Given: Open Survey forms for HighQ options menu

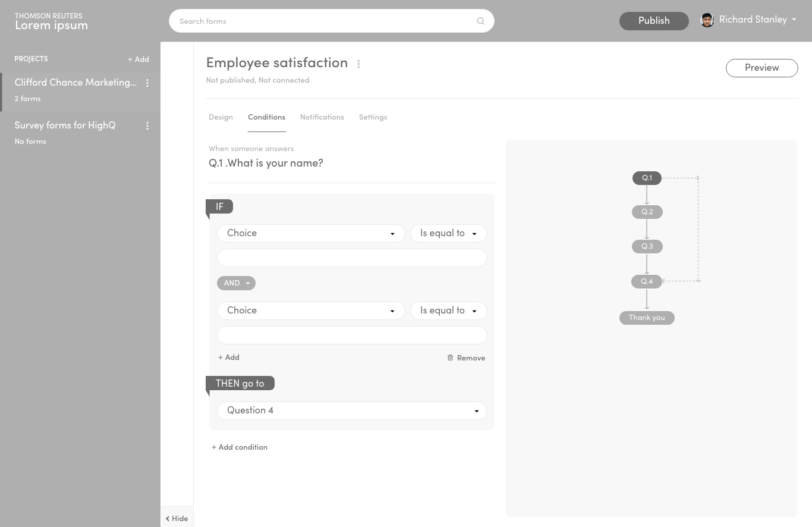Looking at the screenshot, I should [147, 126].
